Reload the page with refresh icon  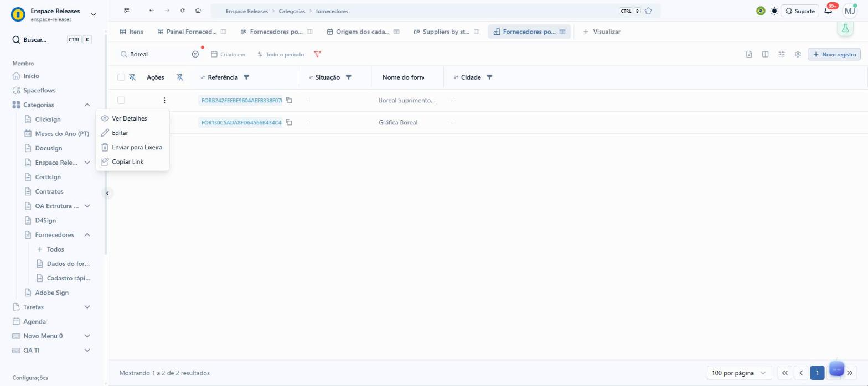point(183,11)
